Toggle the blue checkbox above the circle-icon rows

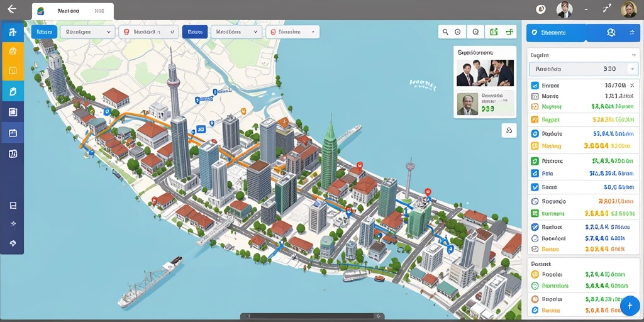[x=535, y=187]
